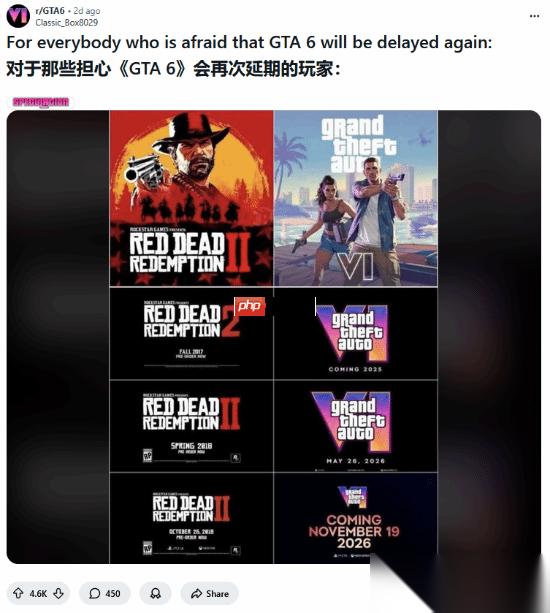Select the Red Dead Fall 2017 panel
Screen dimensions: 550x613
pyautogui.click(x=191, y=333)
